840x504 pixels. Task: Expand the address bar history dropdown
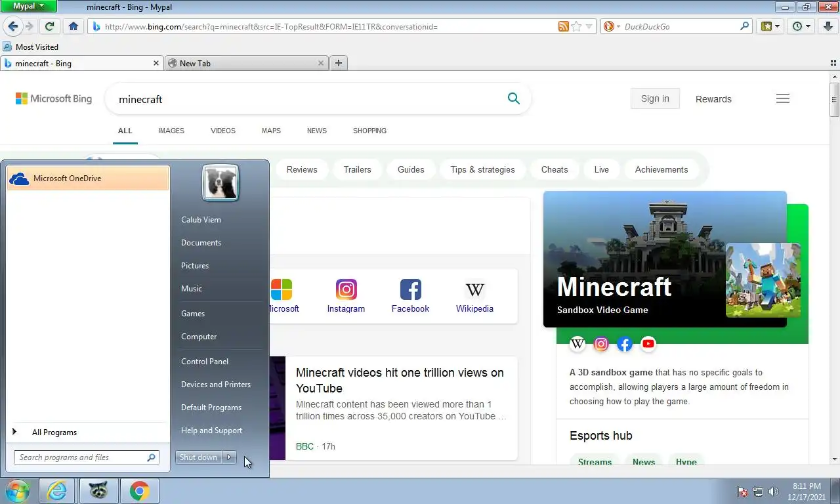(590, 27)
